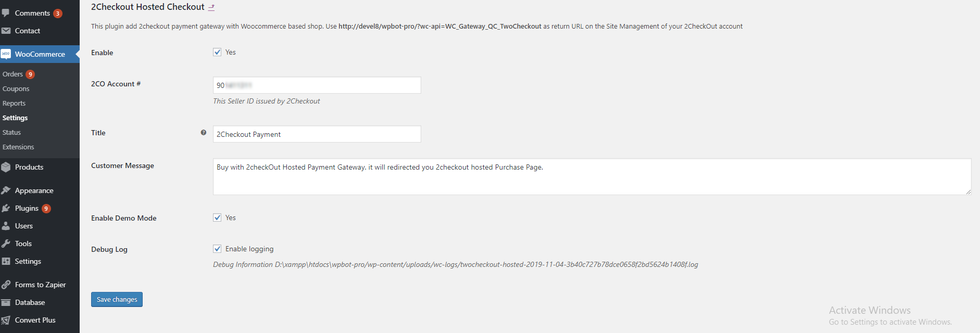This screenshot has height=333, width=980.
Task: Click the Contact envelope icon
Action: 6,31
